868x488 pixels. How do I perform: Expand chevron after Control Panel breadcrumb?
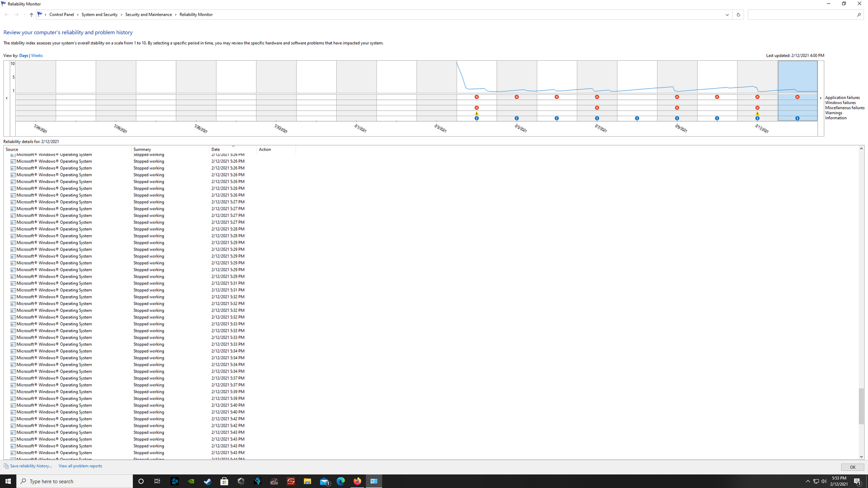point(78,15)
